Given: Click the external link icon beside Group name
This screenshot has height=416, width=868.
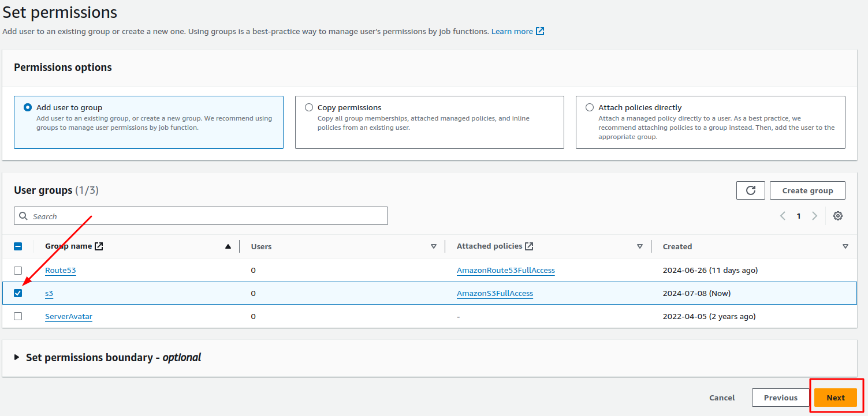Looking at the screenshot, I should click(x=98, y=245).
